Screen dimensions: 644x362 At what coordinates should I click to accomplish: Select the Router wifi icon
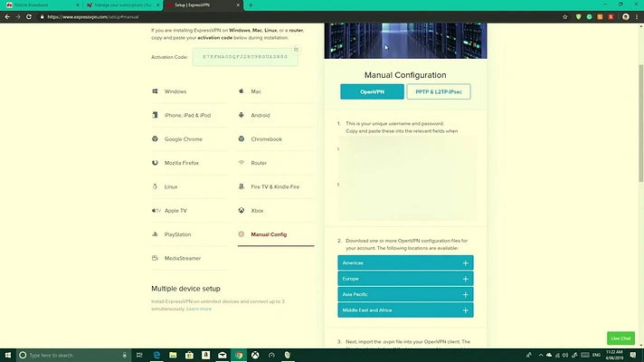pyautogui.click(x=241, y=163)
